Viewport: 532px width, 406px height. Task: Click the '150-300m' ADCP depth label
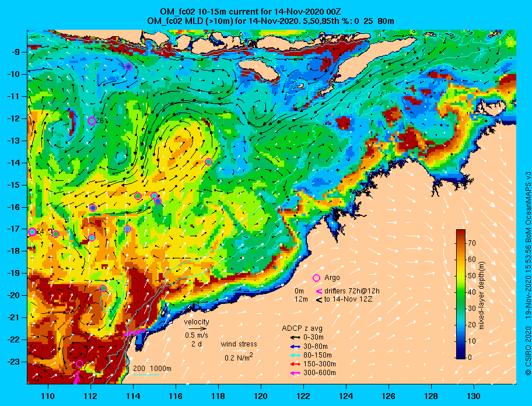tap(319, 364)
